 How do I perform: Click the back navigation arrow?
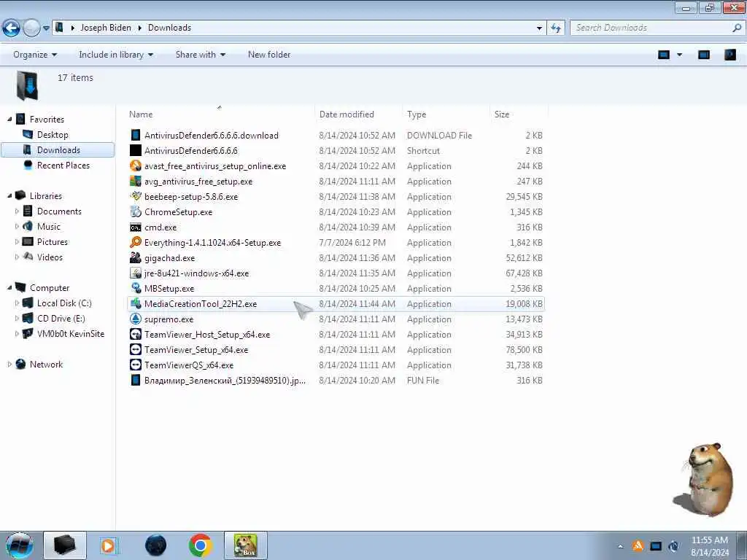click(x=11, y=28)
